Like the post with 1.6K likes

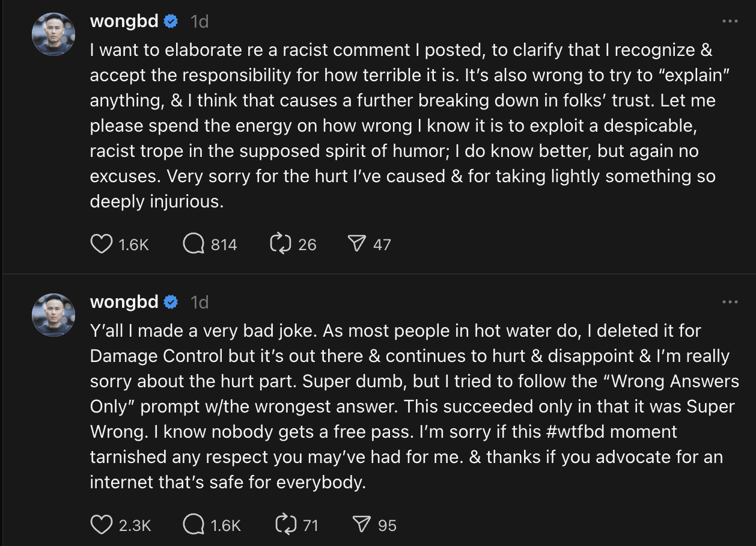coord(102,244)
